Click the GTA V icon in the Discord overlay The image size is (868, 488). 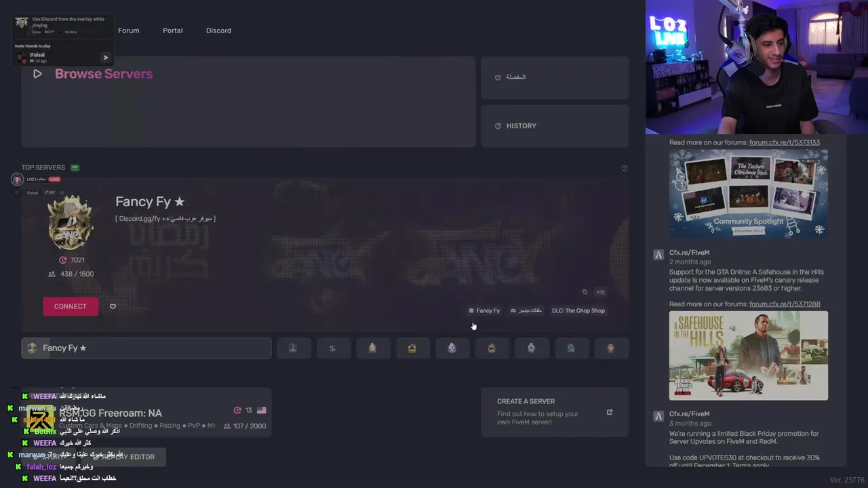tap(22, 23)
